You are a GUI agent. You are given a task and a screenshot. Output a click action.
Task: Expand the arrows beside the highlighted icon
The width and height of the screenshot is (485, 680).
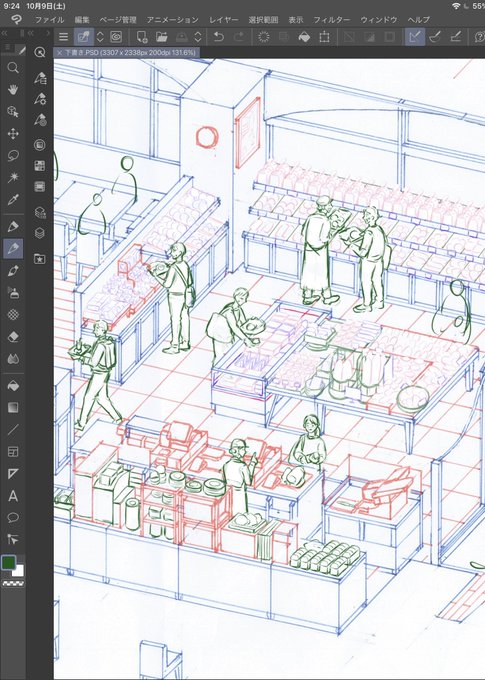point(100,37)
